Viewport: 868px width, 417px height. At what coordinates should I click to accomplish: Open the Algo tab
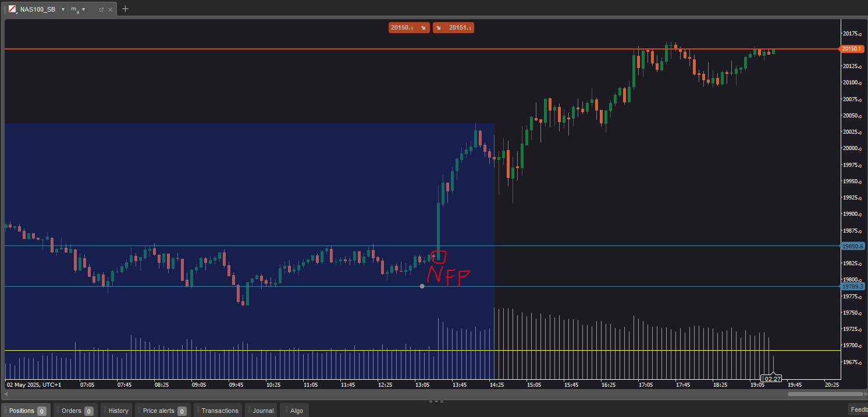coord(296,411)
